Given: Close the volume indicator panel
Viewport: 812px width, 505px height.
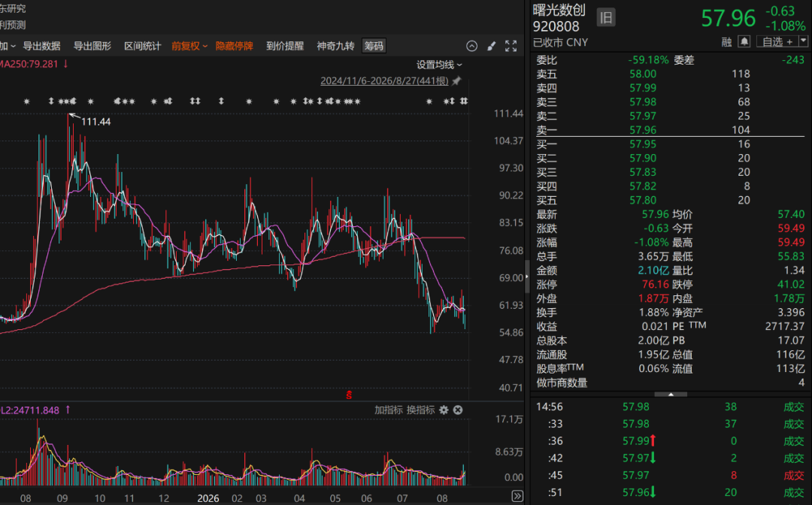Looking at the screenshot, I should (458, 410).
